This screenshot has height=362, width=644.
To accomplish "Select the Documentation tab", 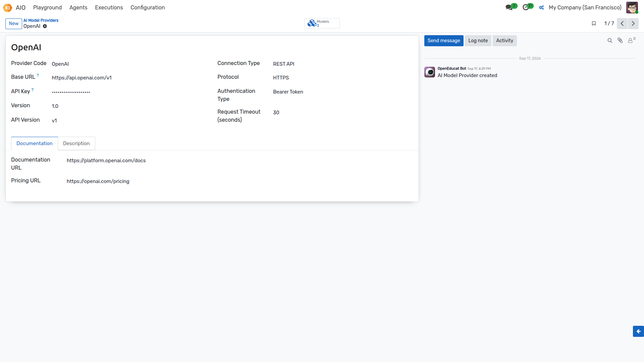I will pos(35,143).
